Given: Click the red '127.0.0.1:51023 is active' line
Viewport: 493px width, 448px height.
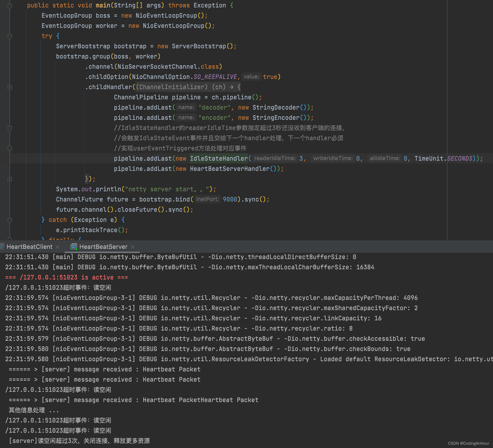Looking at the screenshot, I should pos(67,277).
